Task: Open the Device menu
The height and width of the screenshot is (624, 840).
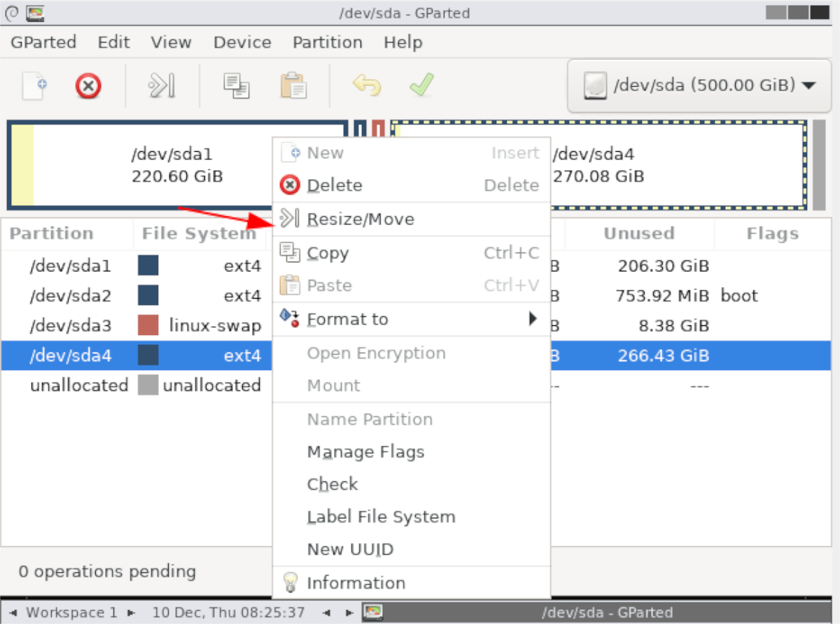Action: coord(241,42)
